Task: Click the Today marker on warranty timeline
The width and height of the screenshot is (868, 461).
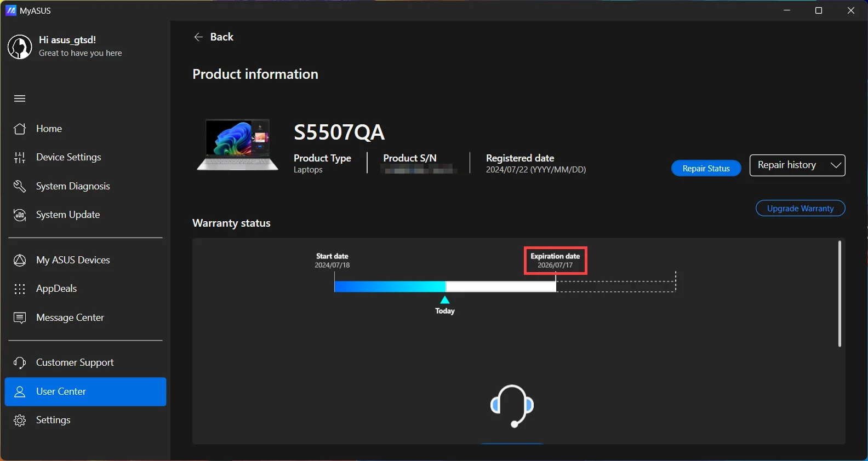Action: pos(445,306)
